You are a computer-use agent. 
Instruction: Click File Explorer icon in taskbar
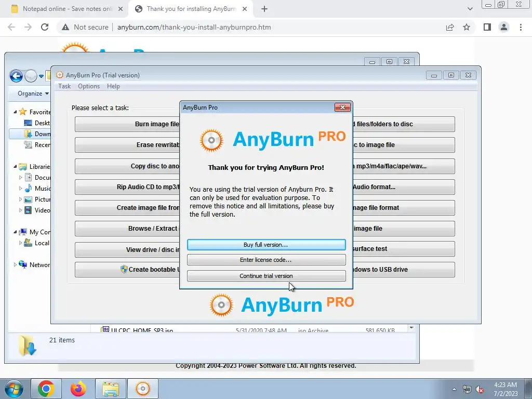[x=111, y=389]
